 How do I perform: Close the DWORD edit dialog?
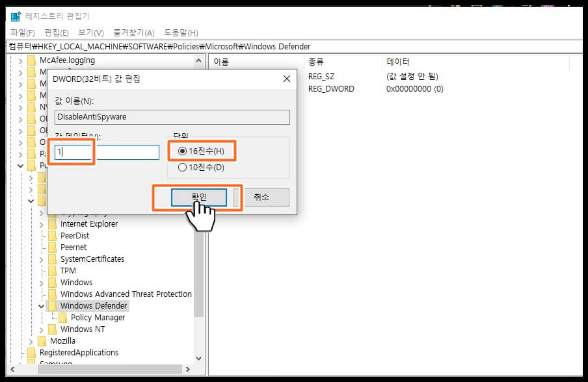point(287,79)
